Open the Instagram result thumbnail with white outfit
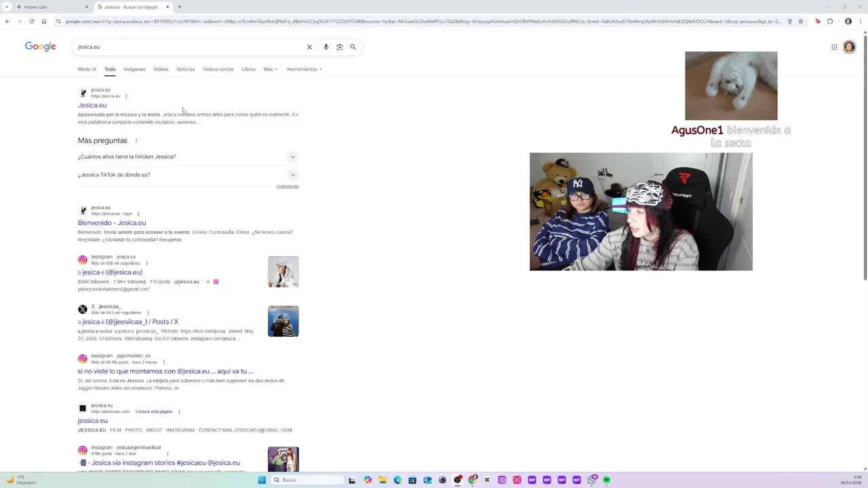The width and height of the screenshot is (868, 488). coord(283,272)
